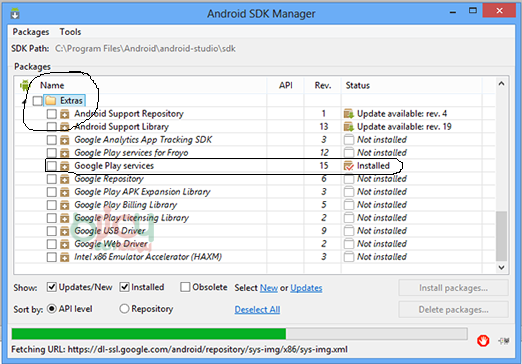Image resolution: width=522 pixels, height=364 pixels.
Task: Check Google Play services for Froyo checkbox
Action: point(52,153)
